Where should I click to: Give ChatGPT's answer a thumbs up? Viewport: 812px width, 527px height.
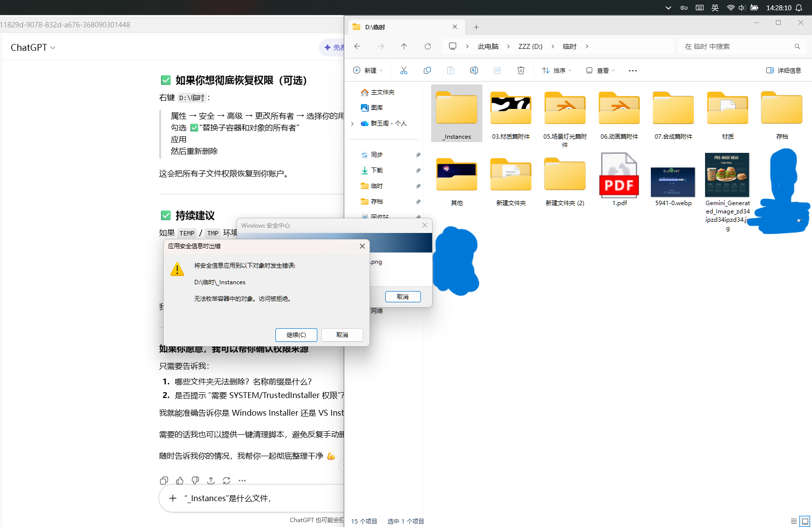point(179,481)
